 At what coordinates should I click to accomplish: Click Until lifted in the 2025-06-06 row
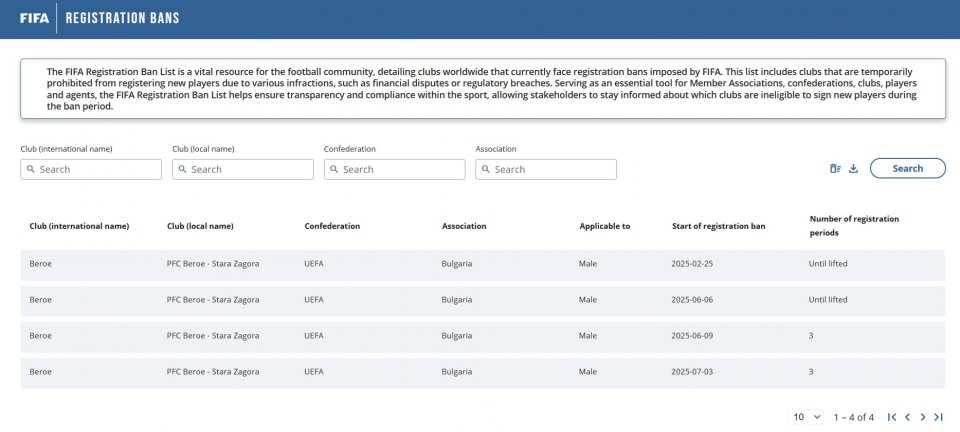828,300
